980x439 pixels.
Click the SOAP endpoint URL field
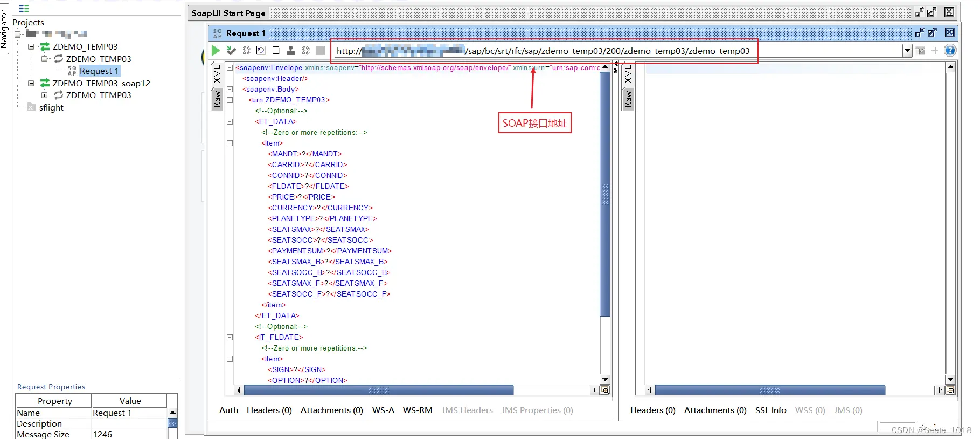[618, 51]
